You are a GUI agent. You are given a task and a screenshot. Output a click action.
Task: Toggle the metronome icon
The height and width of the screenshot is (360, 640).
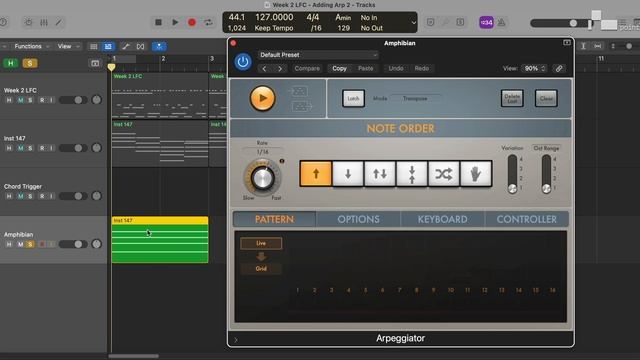click(x=502, y=22)
